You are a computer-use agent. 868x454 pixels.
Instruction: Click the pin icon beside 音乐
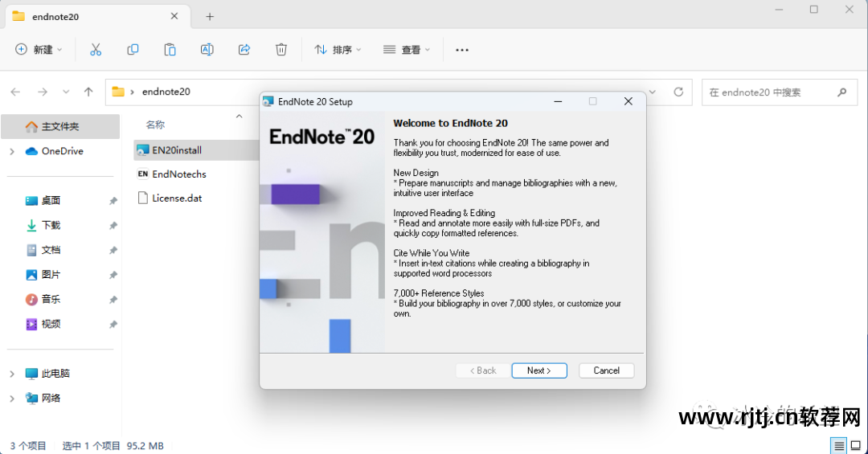113,300
